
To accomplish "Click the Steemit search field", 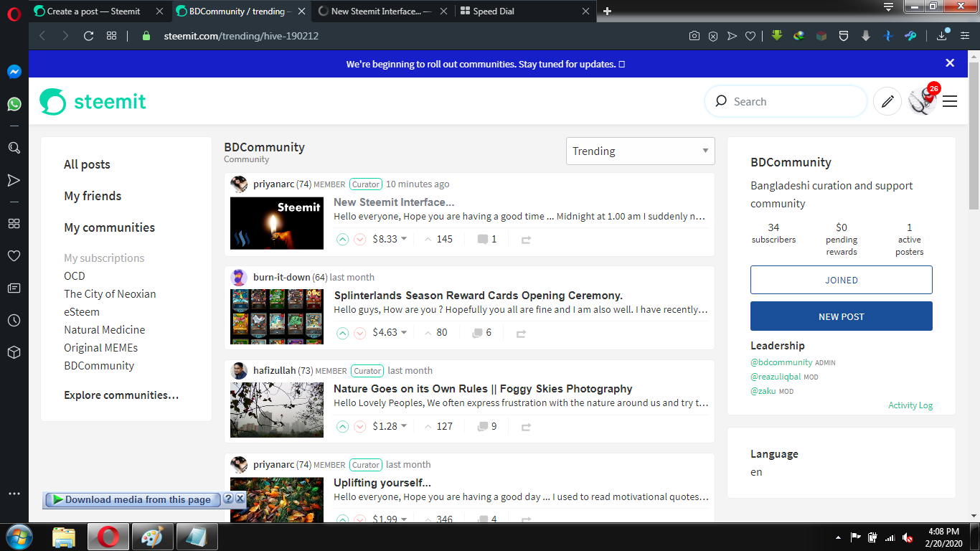I will (x=786, y=102).
